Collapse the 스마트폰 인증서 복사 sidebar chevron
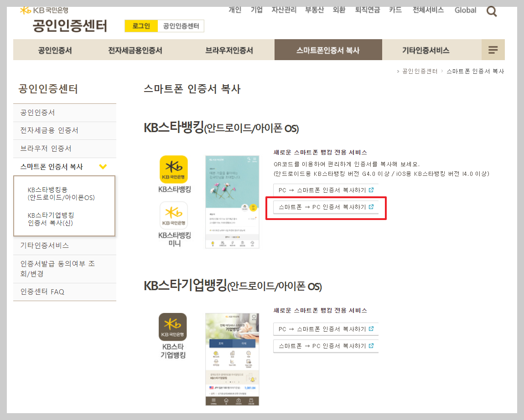Image resolution: width=524 pixels, height=420 pixels. [x=103, y=167]
